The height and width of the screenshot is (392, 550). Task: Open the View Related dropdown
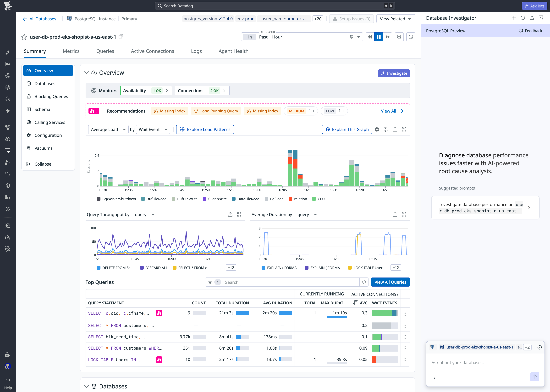click(396, 19)
